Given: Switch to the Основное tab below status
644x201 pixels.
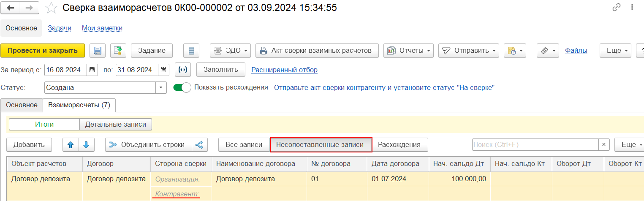Looking at the screenshot, I should (22, 105).
